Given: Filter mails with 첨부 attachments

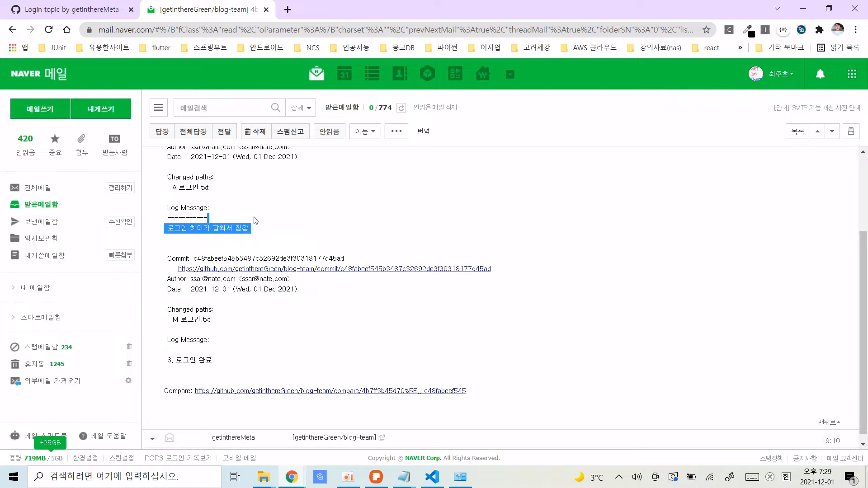Looking at the screenshot, I should coord(81,144).
